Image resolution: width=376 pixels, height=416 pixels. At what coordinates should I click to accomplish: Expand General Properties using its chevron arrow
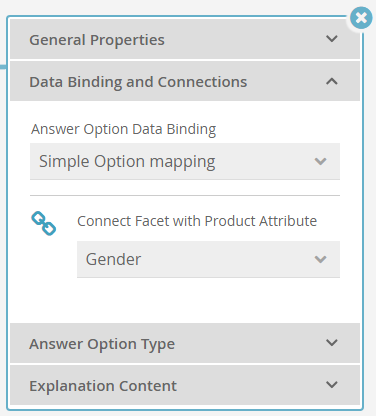[332, 39]
